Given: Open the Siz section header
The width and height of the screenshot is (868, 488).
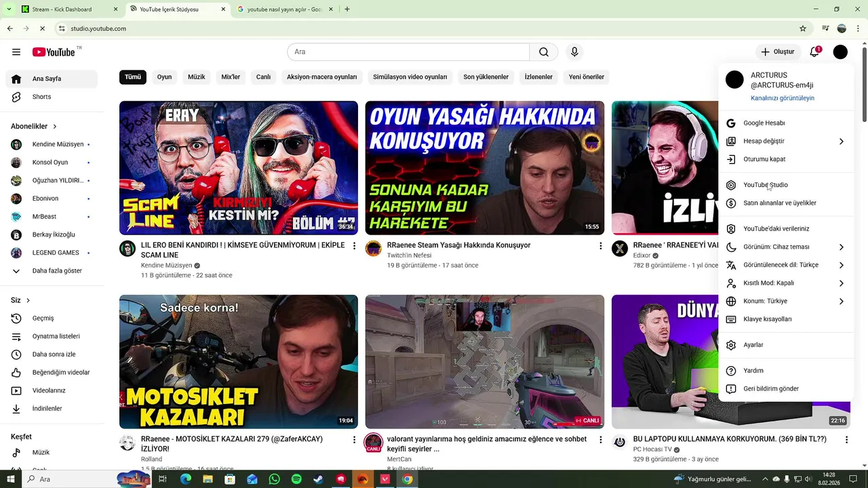Looking at the screenshot, I should coord(20,300).
